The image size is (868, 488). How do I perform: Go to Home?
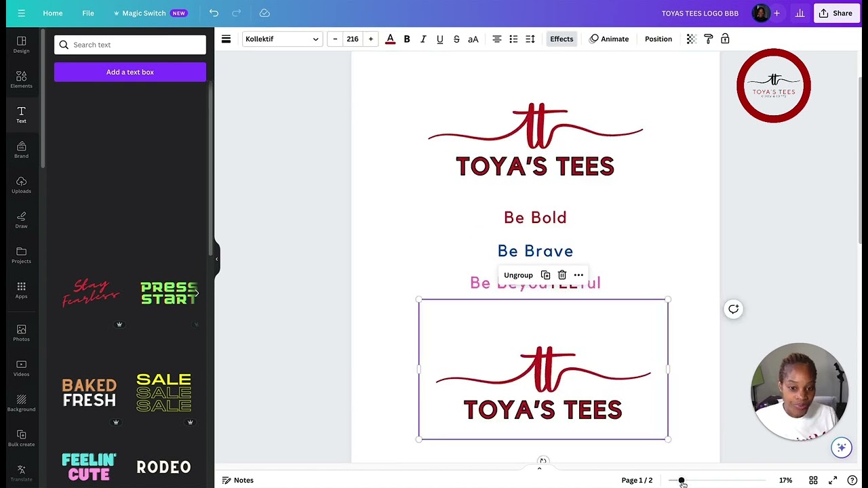(x=53, y=13)
